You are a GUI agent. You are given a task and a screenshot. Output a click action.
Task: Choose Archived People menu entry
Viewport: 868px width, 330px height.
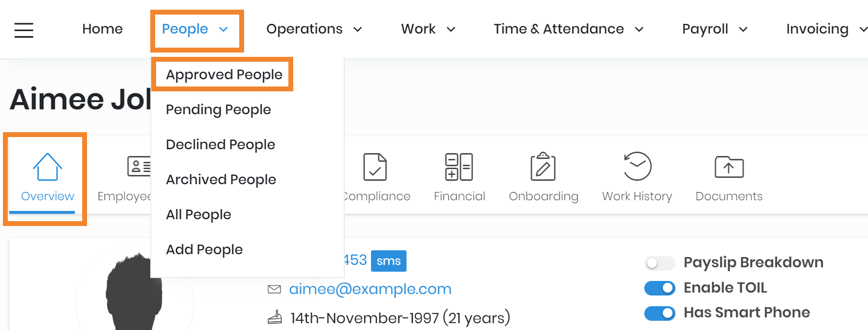[x=221, y=180]
